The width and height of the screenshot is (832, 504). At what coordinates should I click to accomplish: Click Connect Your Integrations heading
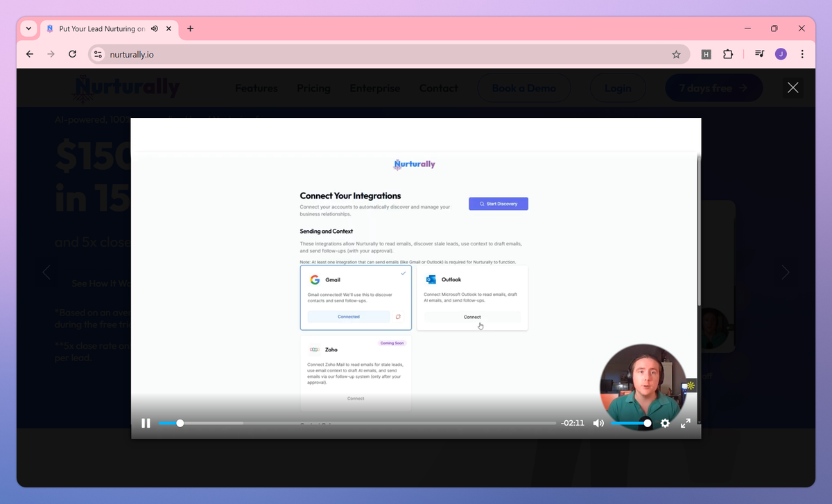coord(350,195)
